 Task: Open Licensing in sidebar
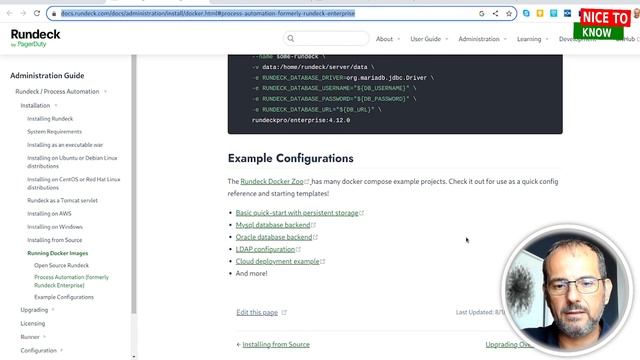click(x=33, y=323)
